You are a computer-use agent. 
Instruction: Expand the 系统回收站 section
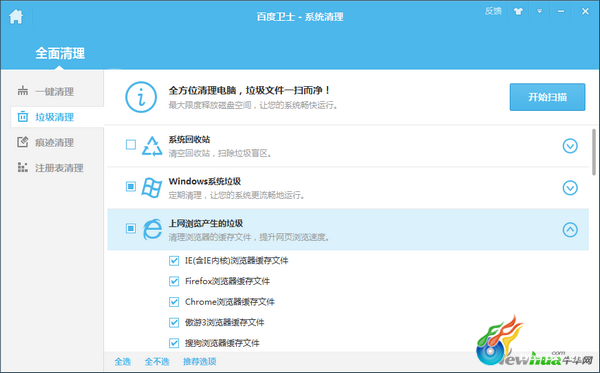point(570,146)
